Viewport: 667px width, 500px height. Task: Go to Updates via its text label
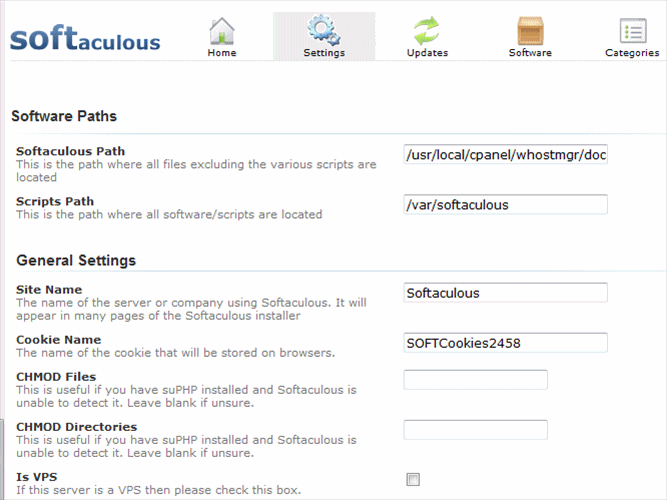pos(427,53)
